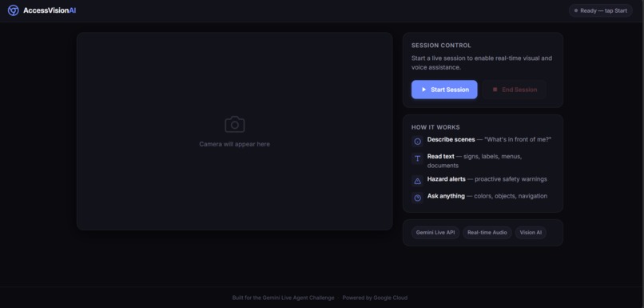Image resolution: width=644 pixels, height=308 pixels.
Task: Click the End Session button
Action: click(x=515, y=90)
